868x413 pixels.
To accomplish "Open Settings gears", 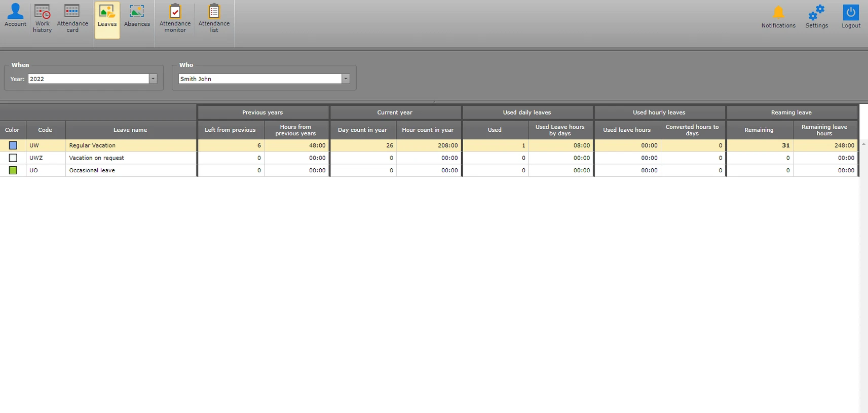I will coord(816,16).
